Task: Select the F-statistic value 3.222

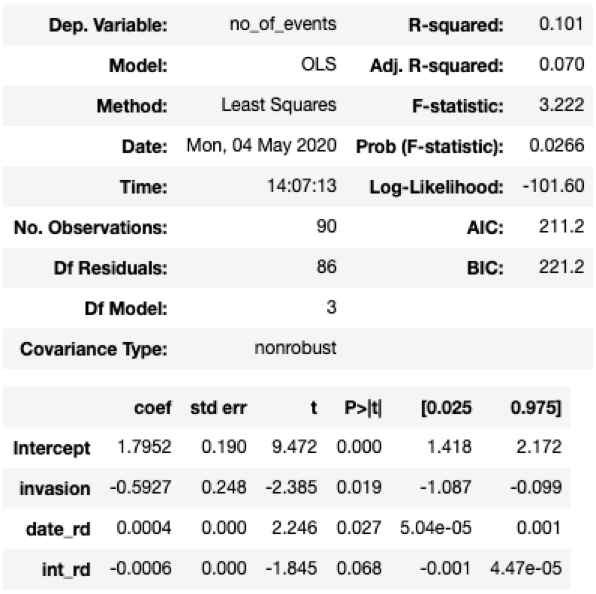Action: click(561, 105)
